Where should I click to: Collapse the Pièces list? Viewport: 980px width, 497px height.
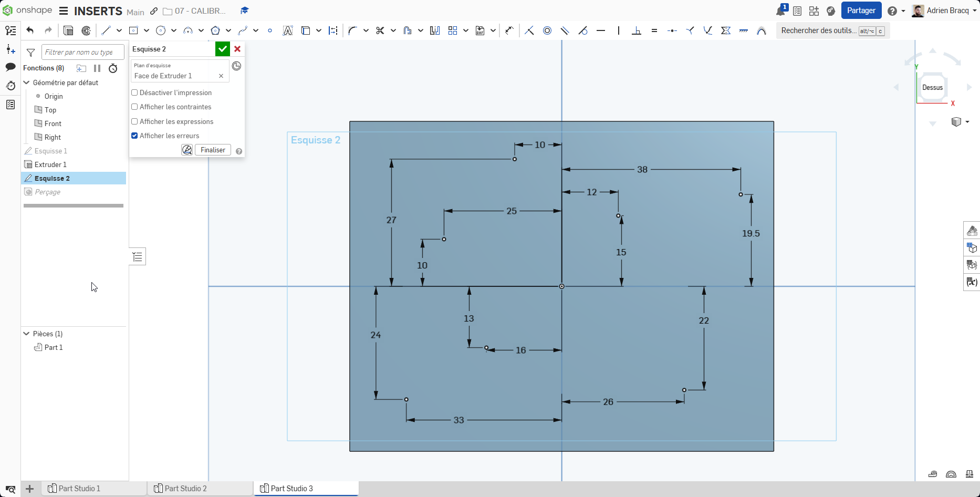[x=27, y=334]
